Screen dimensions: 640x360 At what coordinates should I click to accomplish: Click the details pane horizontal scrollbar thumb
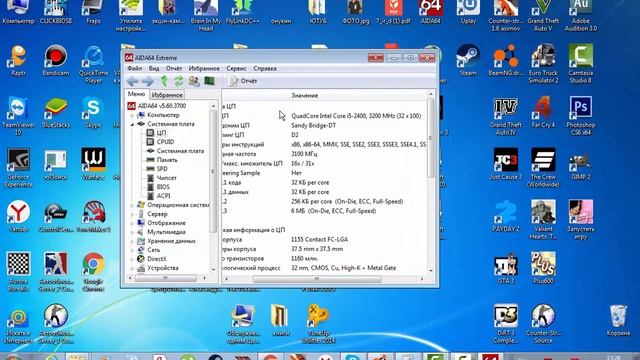317,279
